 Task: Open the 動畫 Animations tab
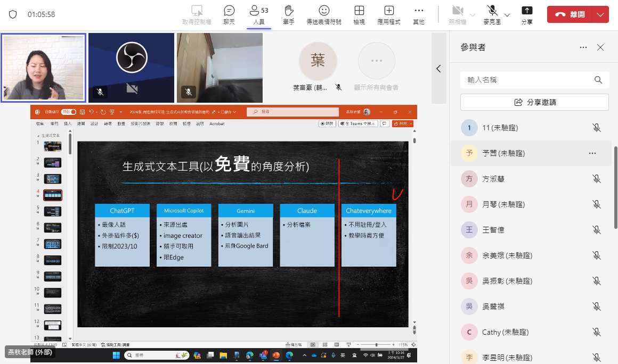coord(121,123)
